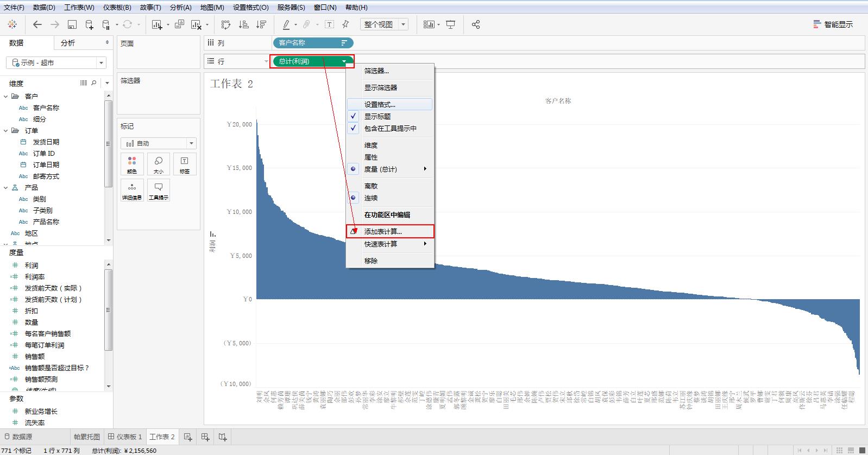Click dropdown arrow on 总计(利润) pill

(x=344, y=61)
